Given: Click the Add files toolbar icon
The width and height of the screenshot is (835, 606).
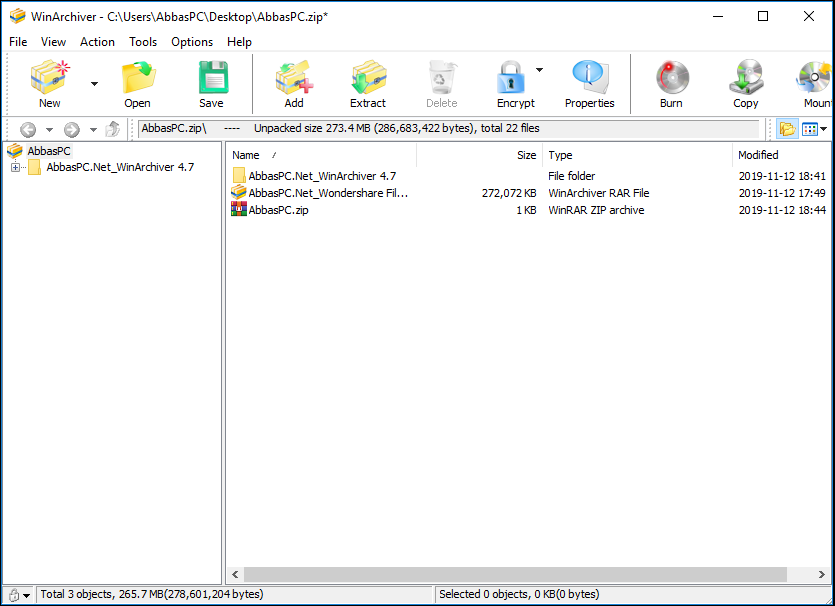Looking at the screenshot, I should click(294, 77).
